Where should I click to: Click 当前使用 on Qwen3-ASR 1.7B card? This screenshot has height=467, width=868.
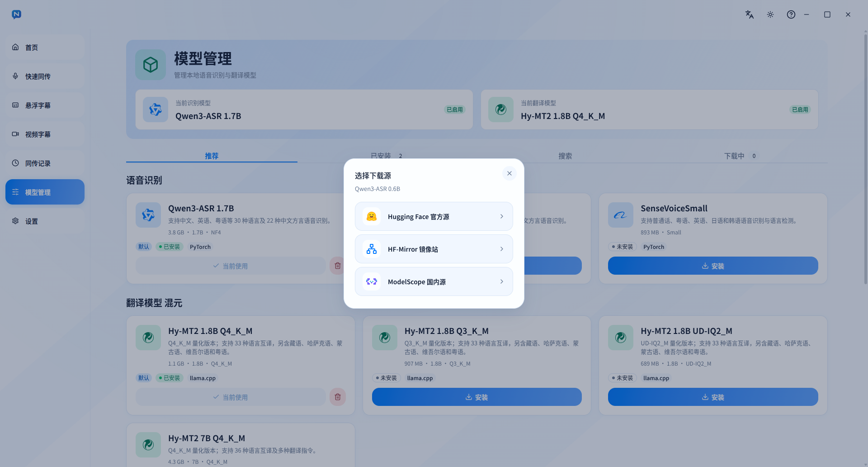pos(231,266)
